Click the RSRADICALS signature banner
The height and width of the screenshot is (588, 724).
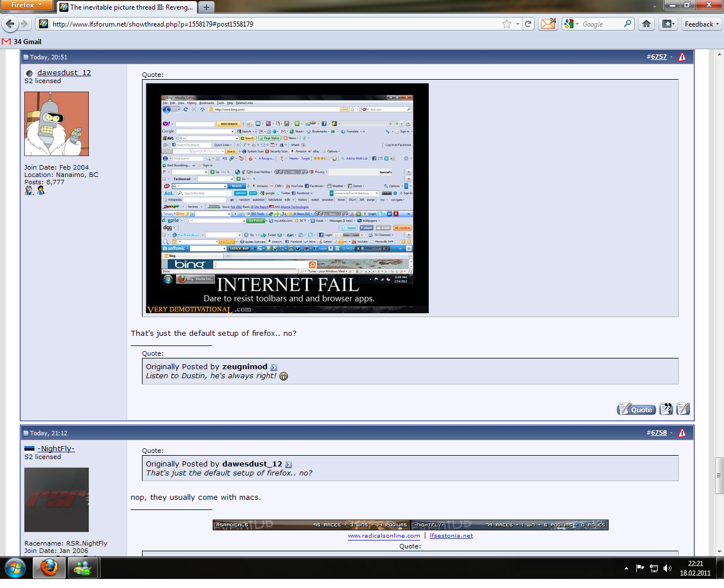[312, 525]
